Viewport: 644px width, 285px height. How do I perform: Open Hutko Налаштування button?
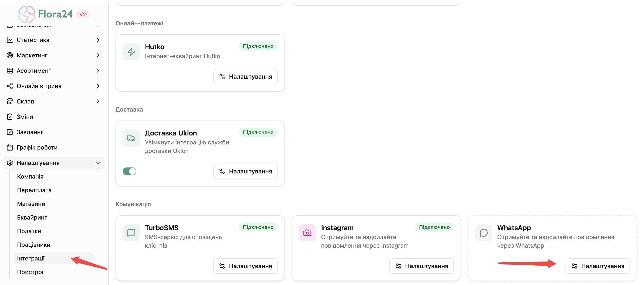pyautogui.click(x=245, y=77)
